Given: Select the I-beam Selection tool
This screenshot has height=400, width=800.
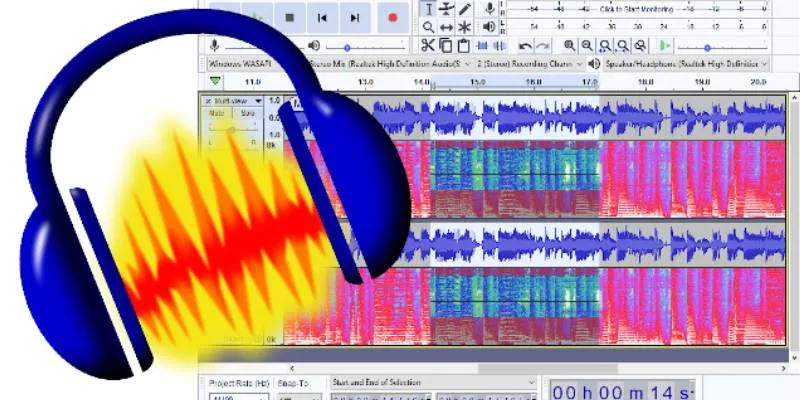Looking at the screenshot, I should point(429,9).
